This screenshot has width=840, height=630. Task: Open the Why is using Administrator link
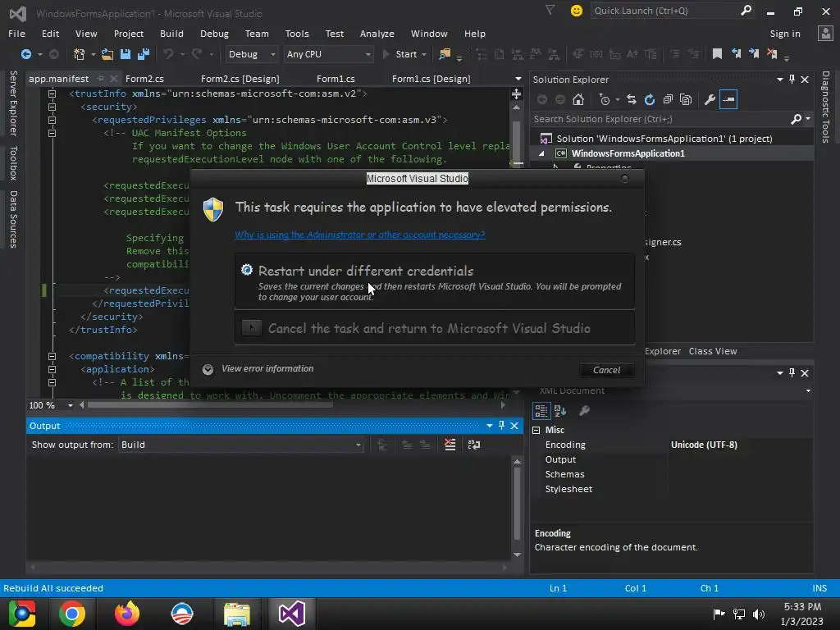tap(360, 235)
